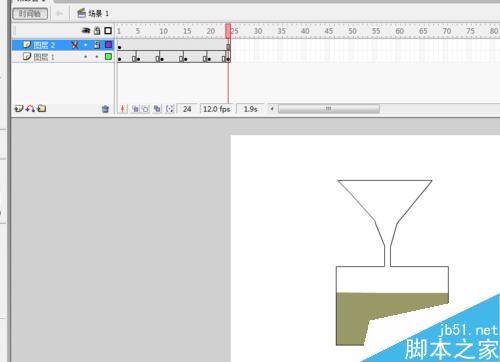This screenshot has width=500, height=362.
Task: Click the green outline swatch of 图层 1
Action: click(108, 57)
